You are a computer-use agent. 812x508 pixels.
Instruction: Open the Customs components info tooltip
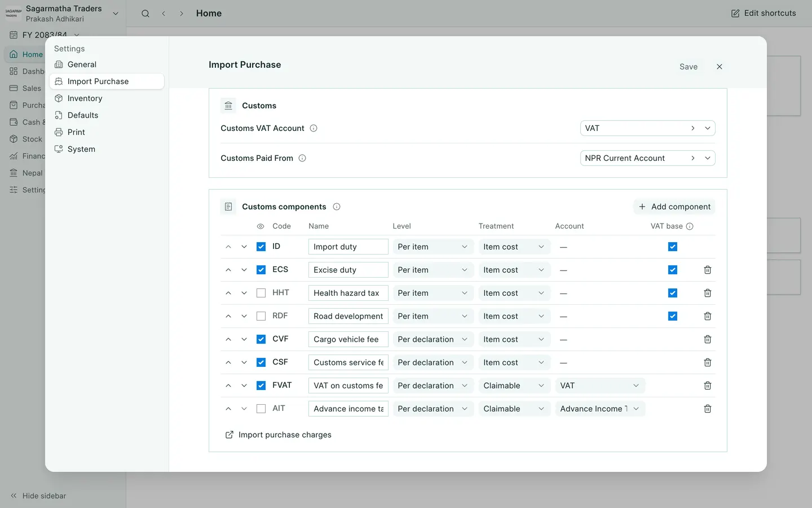pyautogui.click(x=337, y=207)
